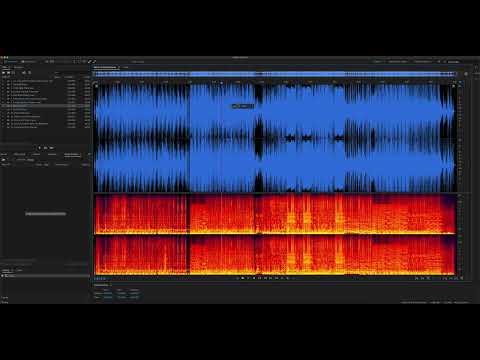Click the Open File icon in Files panel
The width and height of the screenshot is (480, 360).
point(3,72)
